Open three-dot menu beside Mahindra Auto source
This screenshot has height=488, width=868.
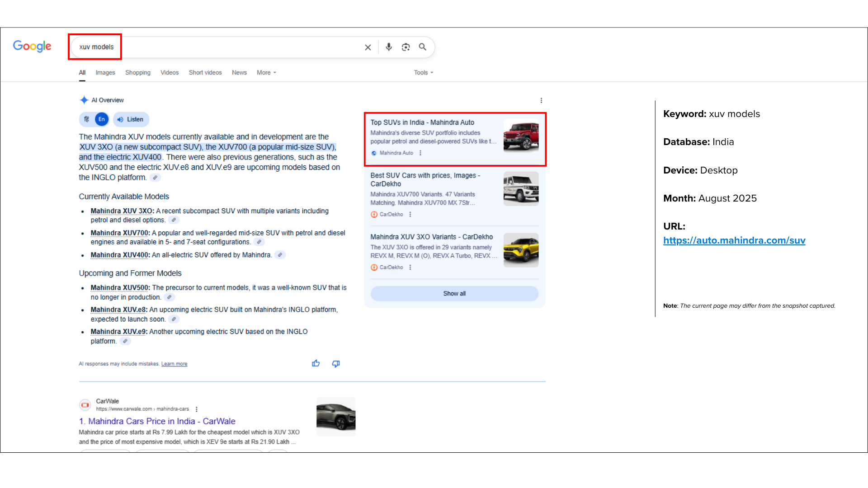420,153
